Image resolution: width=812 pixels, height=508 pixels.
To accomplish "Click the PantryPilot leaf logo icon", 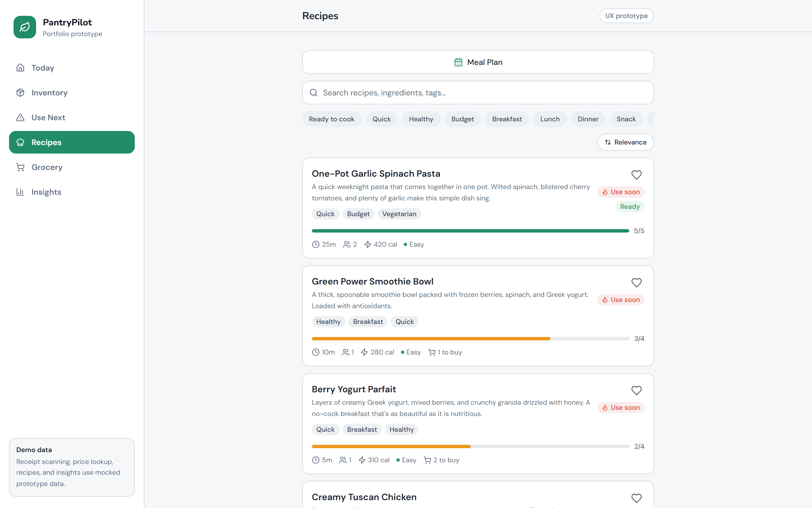I will click(25, 27).
